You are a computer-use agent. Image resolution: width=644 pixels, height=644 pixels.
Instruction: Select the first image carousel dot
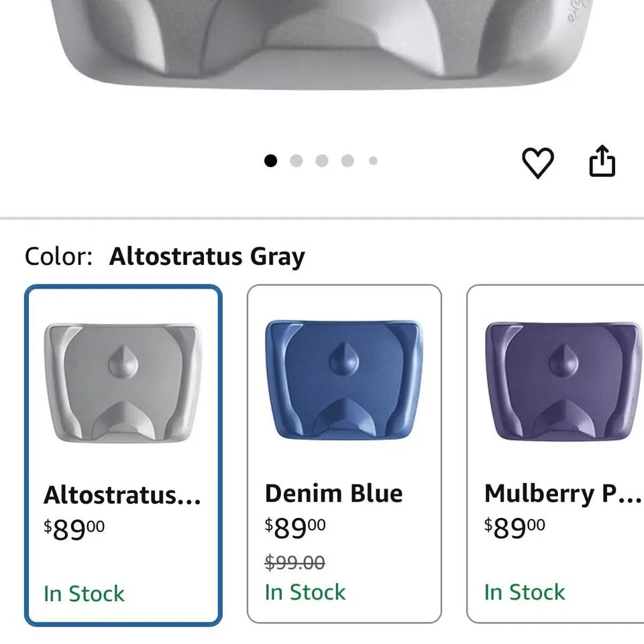[x=270, y=161]
